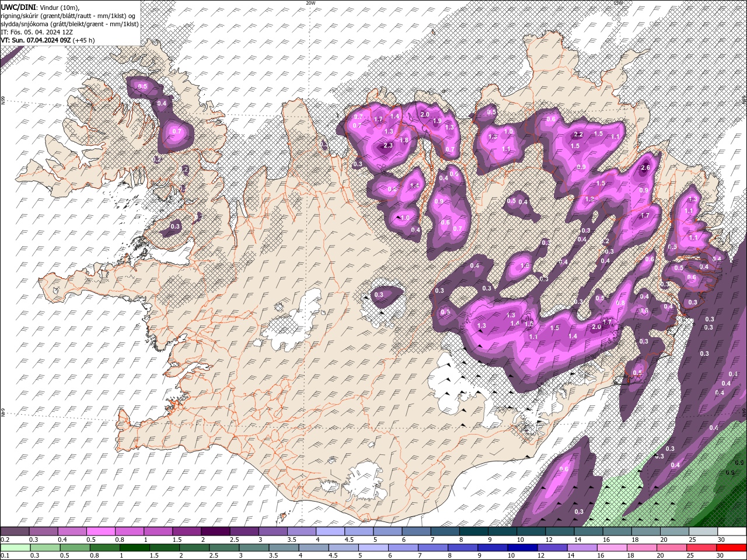Click the 1.9 snowfall value on the map
The height and width of the screenshot is (560, 747).
pyautogui.click(x=437, y=121)
